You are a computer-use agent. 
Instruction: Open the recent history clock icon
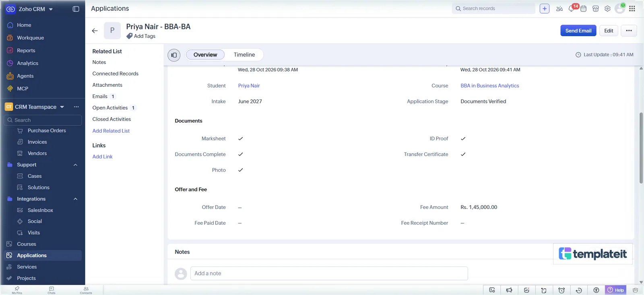point(579,290)
